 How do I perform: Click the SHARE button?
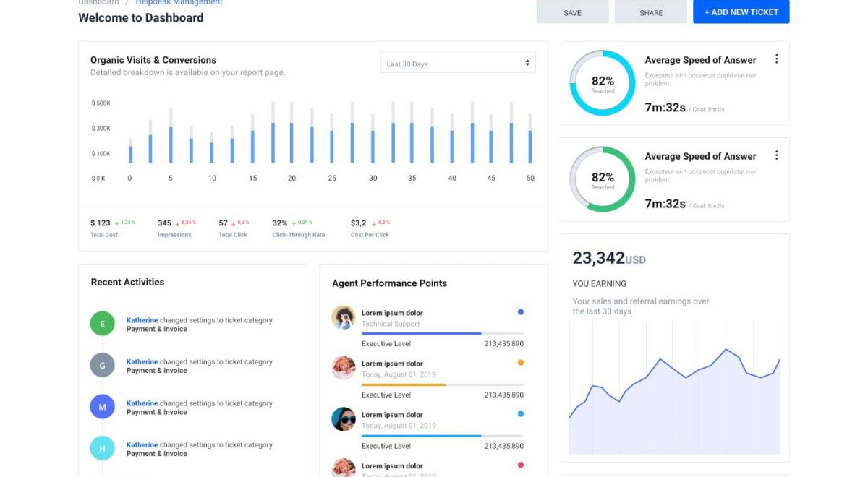click(x=651, y=12)
